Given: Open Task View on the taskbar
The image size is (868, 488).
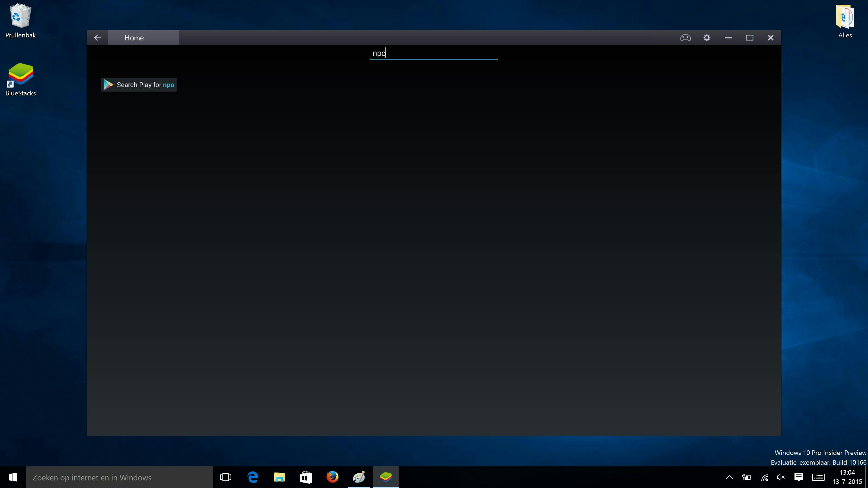Looking at the screenshot, I should pyautogui.click(x=225, y=477).
